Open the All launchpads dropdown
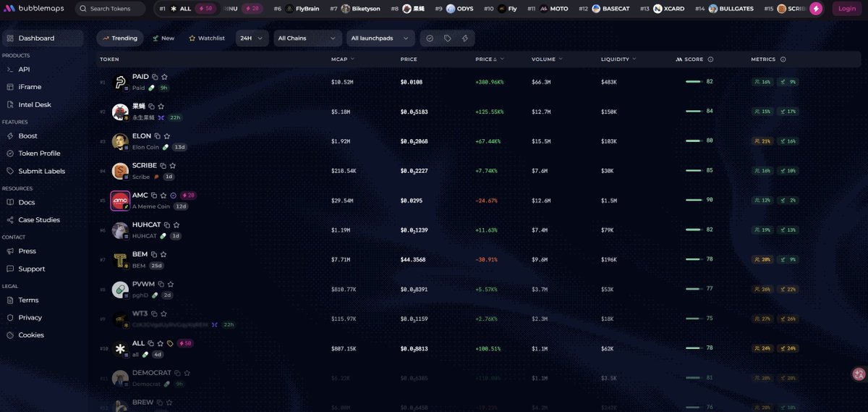 point(381,38)
